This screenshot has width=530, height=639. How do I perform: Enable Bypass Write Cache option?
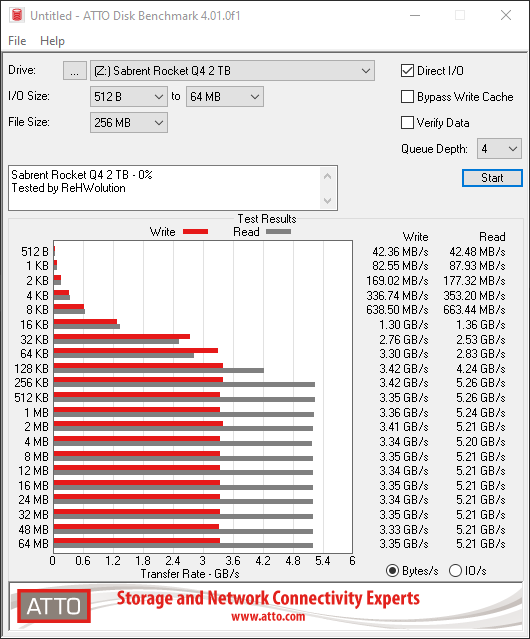tap(407, 97)
